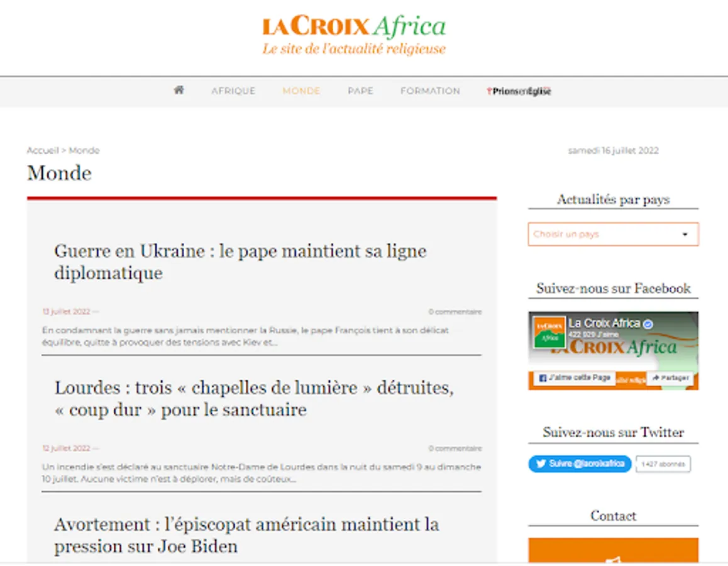Open the PAPE menu item

(x=360, y=91)
